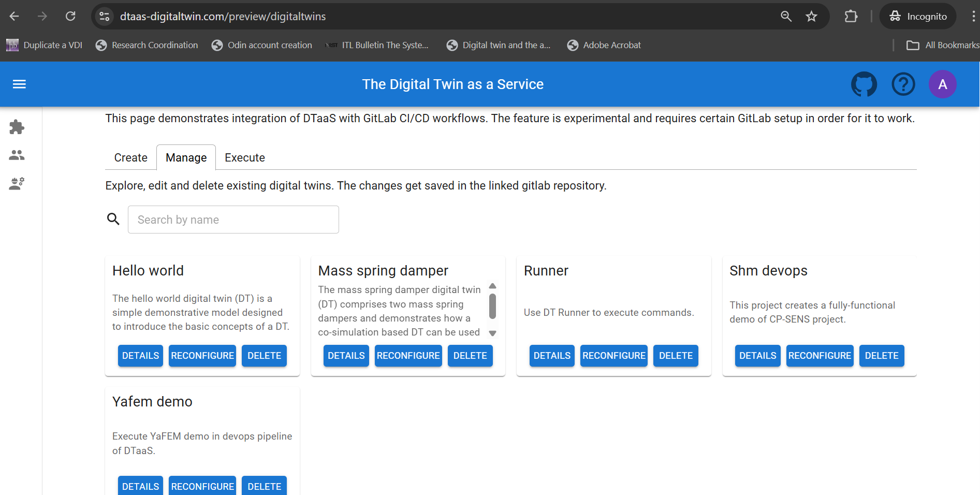Select the puzzle-piece Library icon in the sidebar
This screenshot has height=495, width=980.
point(17,127)
